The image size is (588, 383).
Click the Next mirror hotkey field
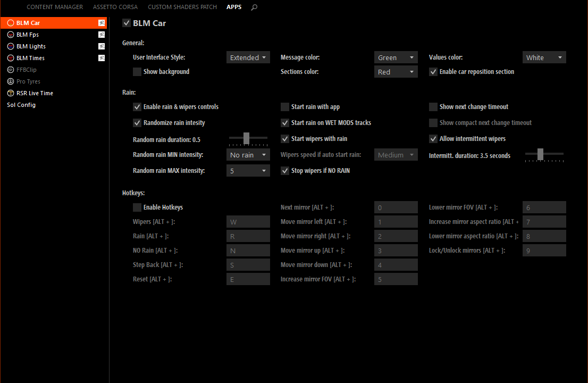click(x=396, y=207)
